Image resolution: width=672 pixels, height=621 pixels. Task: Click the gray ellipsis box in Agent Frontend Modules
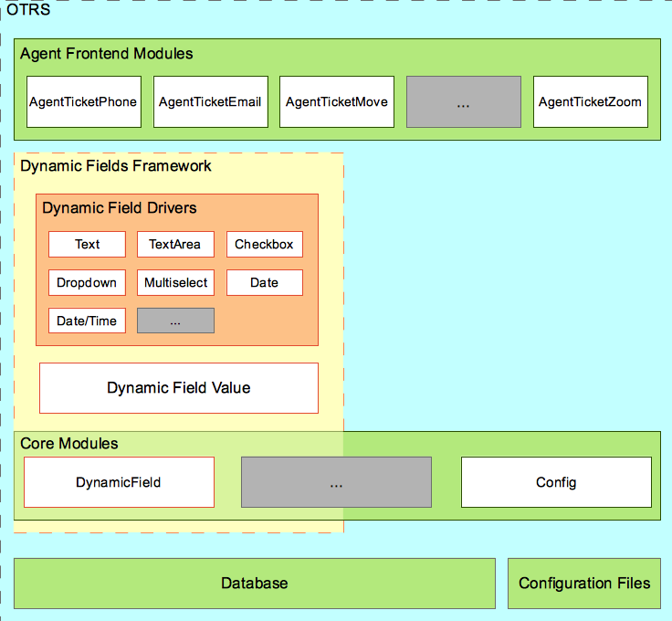click(464, 102)
